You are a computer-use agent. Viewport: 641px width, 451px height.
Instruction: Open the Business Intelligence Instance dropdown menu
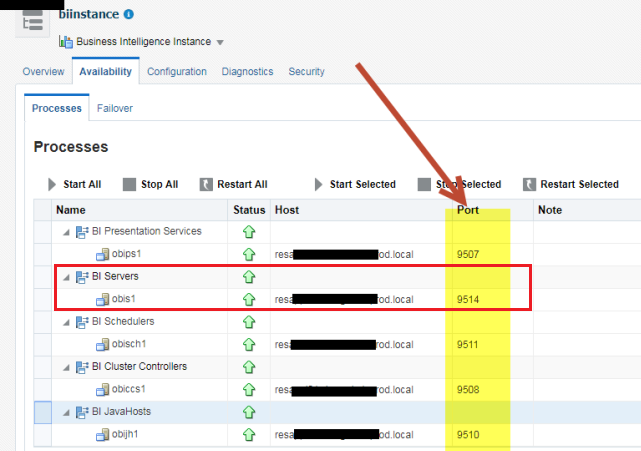pos(220,43)
